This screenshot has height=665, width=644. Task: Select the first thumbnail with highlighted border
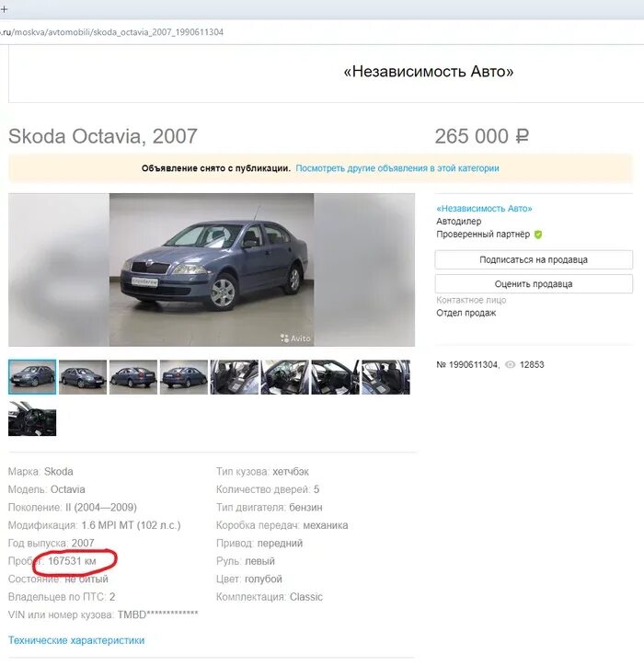tap(32, 377)
